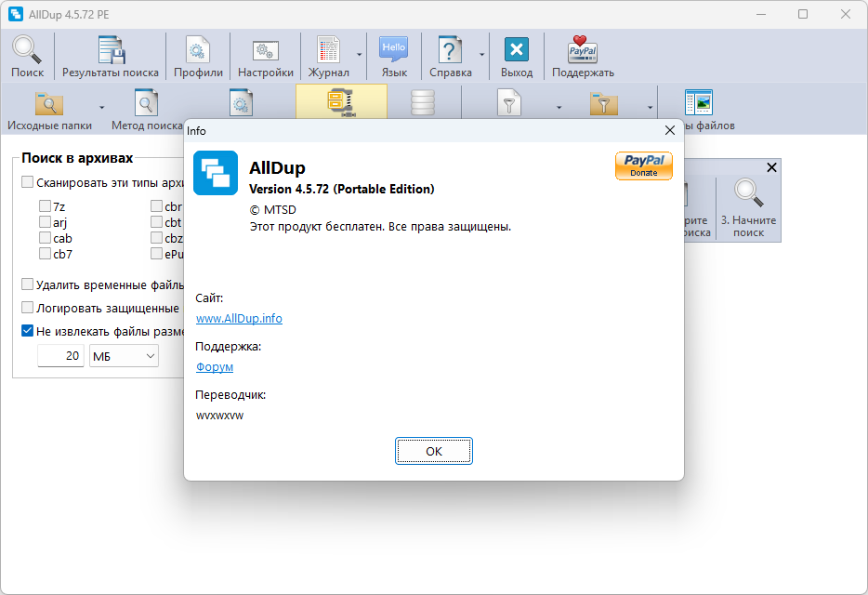
Task: Check the cab archive type
Action: tap(45, 238)
